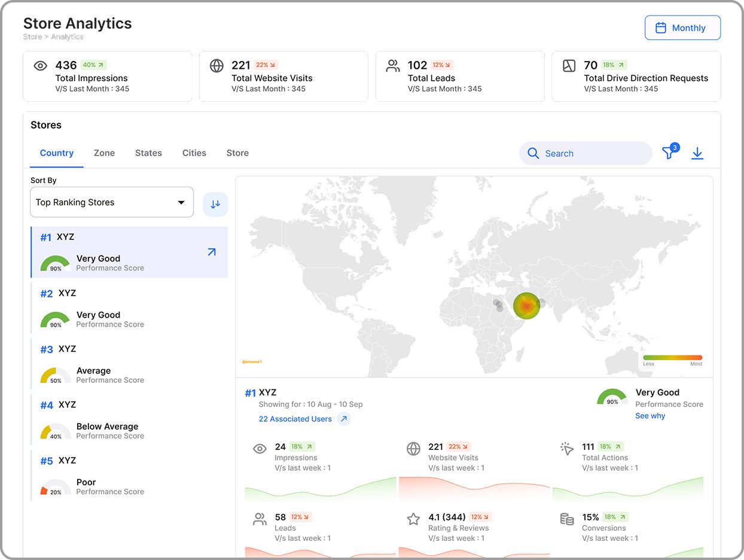Viewport: 744px width, 560px height.
Task: Select the States tab
Action: [148, 153]
